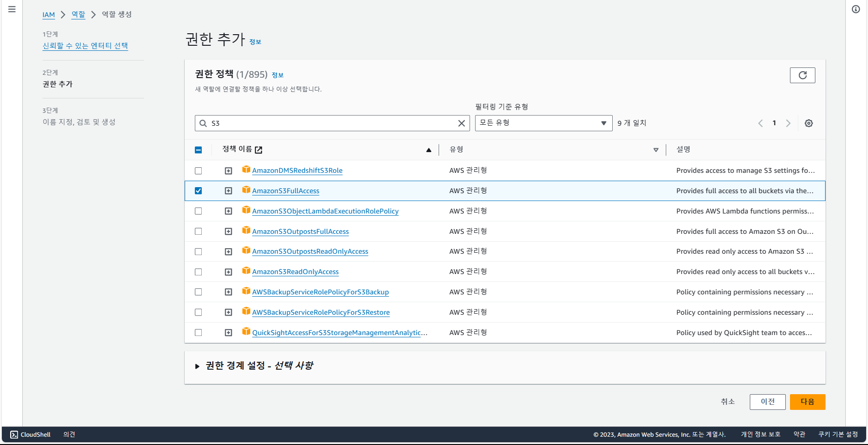This screenshot has height=445, width=868.
Task: Open the filter type dropdown
Action: 543,123
